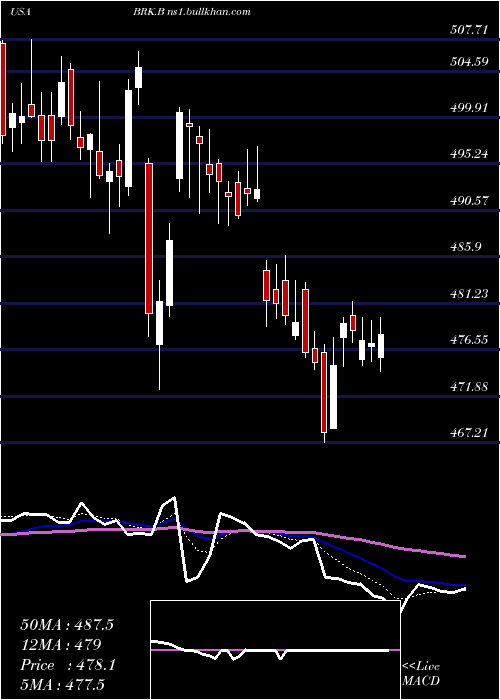Screen dimensions: 500x700
Task: Click the 499.91 price level label
Action: [470, 108]
